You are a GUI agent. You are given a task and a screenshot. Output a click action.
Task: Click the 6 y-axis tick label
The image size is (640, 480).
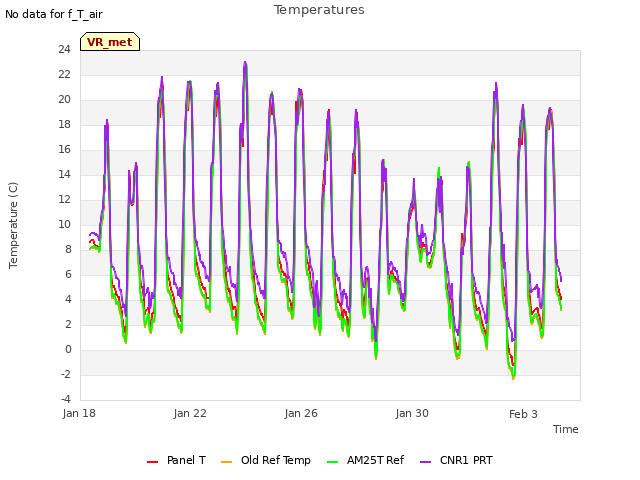(68, 274)
